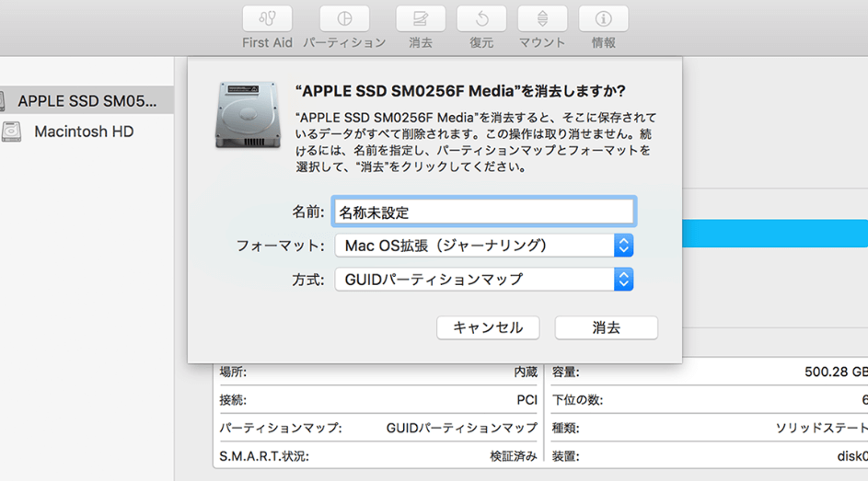Screen dimensions: 868x481
Task: Click the blue disk usage bar
Action: [775, 234]
